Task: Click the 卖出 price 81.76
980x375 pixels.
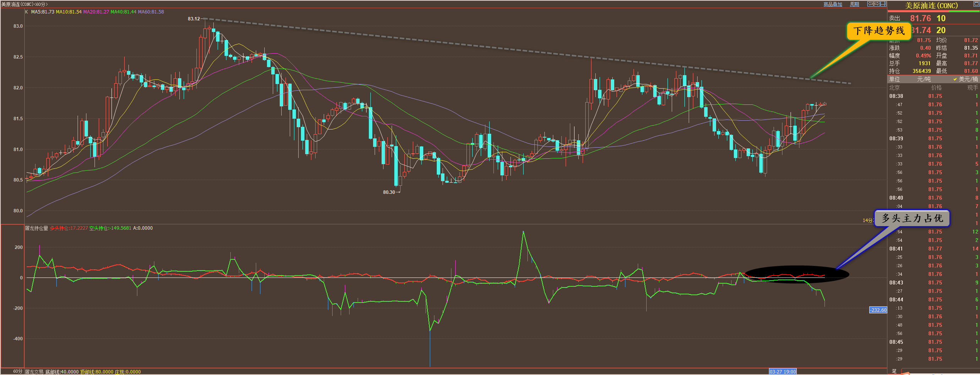Action: (x=921, y=18)
